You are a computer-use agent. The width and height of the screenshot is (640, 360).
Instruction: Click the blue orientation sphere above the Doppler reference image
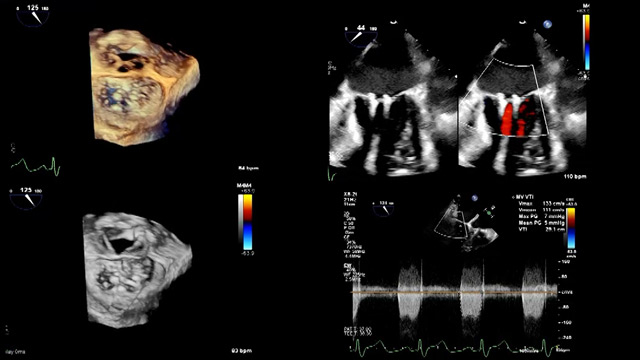pyautogui.click(x=474, y=198)
